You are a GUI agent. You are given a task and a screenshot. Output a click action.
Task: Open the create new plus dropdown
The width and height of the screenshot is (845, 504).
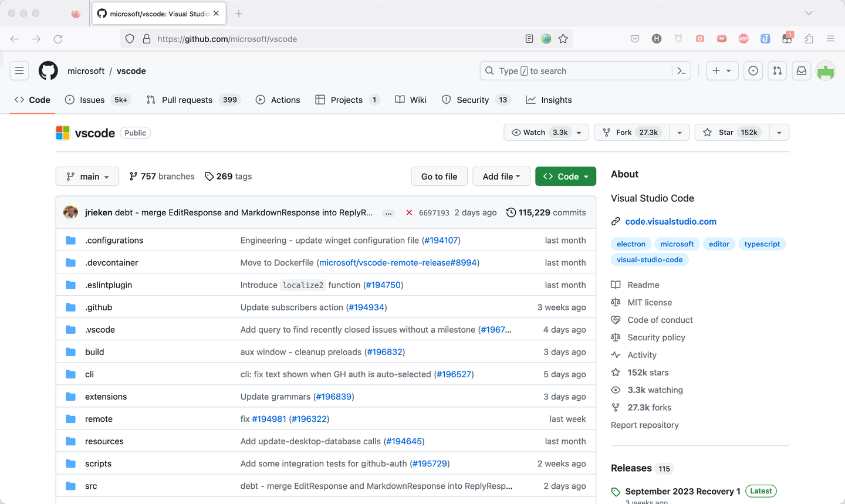click(x=722, y=71)
